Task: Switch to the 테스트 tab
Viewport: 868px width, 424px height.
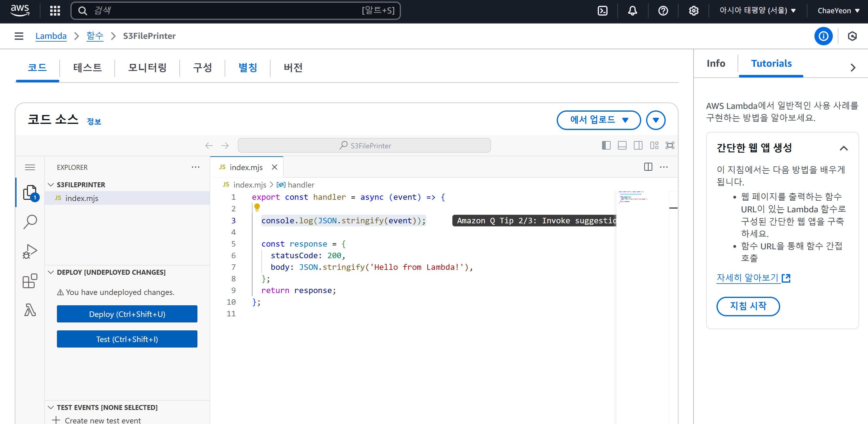Action: 87,68
